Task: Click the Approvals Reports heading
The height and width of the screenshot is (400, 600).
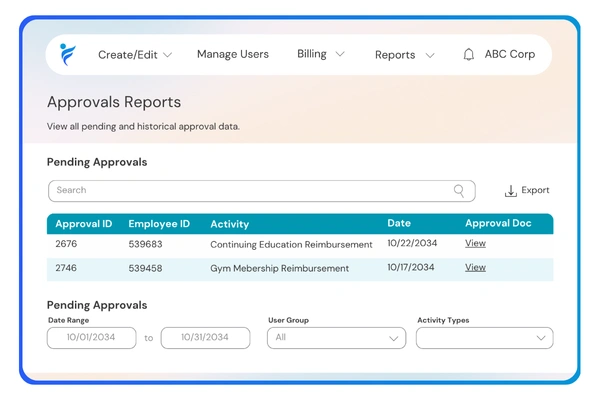Action: 114,102
